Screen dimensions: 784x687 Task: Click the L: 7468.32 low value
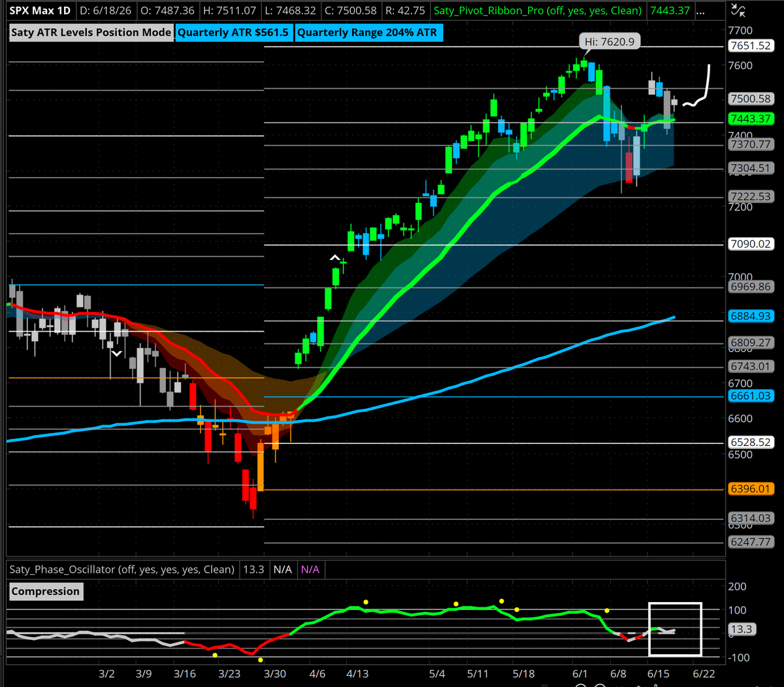click(x=289, y=11)
